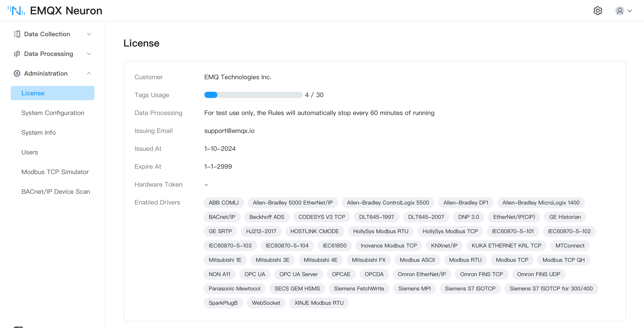Viewport: 644px width, 328px height.
Task: Click the support@emqx.io email text
Action: pos(229,131)
